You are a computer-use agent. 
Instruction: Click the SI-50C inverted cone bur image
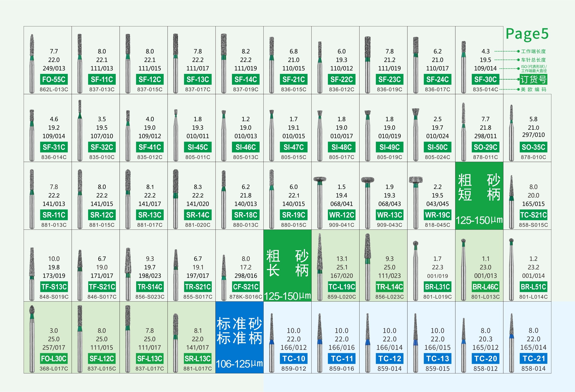click(x=416, y=134)
